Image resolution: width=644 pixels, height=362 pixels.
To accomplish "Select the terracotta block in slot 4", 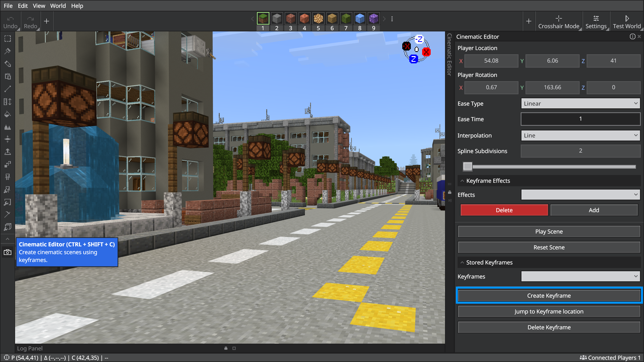I will click(x=304, y=18).
